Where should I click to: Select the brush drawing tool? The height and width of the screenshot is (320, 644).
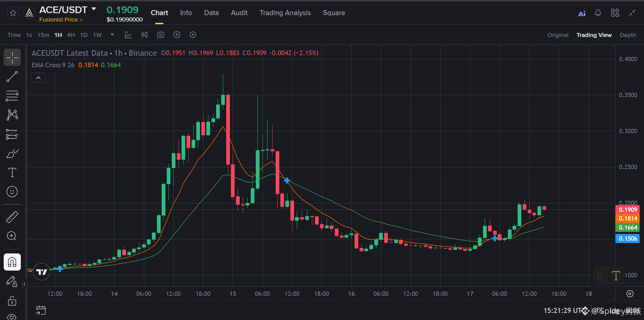tap(12, 153)
